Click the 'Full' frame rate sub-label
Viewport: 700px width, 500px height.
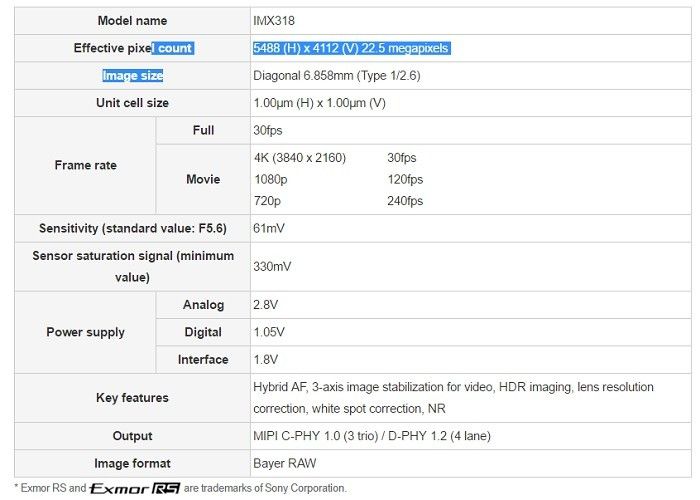click(203, 130)
